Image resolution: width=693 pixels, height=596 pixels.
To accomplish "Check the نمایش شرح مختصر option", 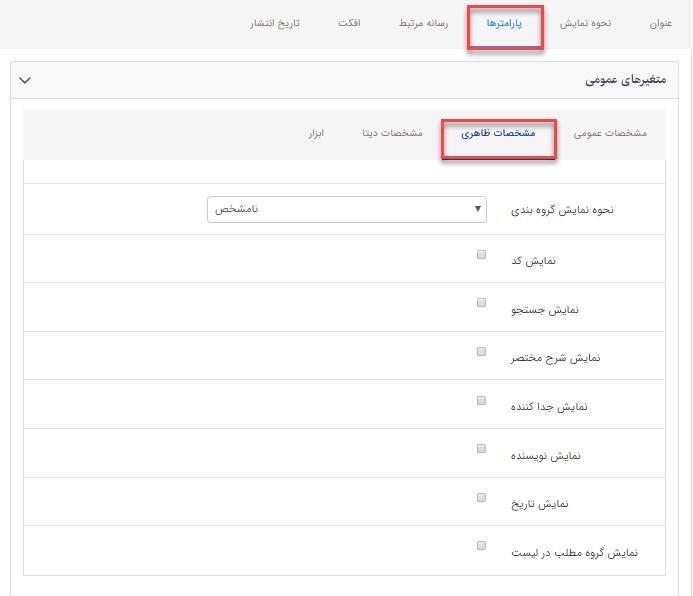I will point(481,352).
